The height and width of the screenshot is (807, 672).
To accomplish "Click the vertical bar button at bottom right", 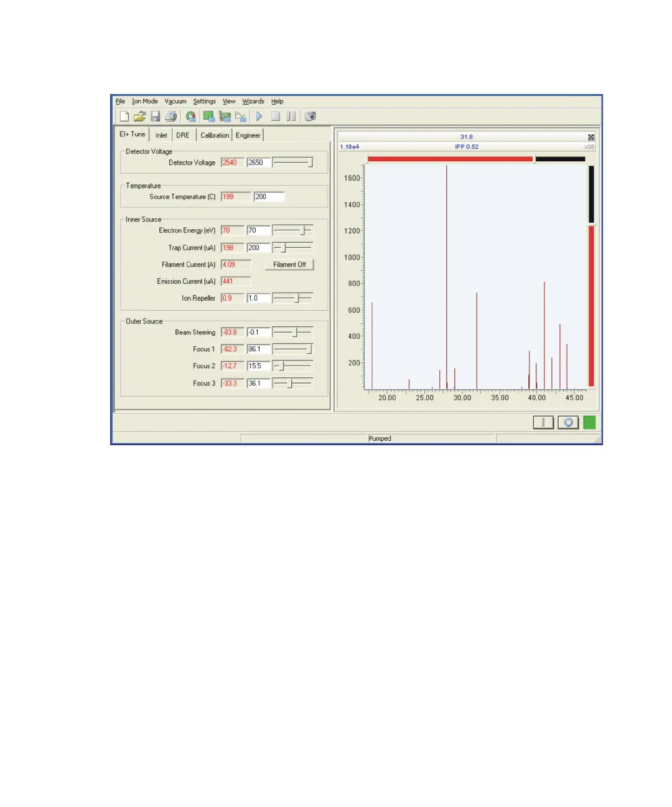I will click(543, 423).
